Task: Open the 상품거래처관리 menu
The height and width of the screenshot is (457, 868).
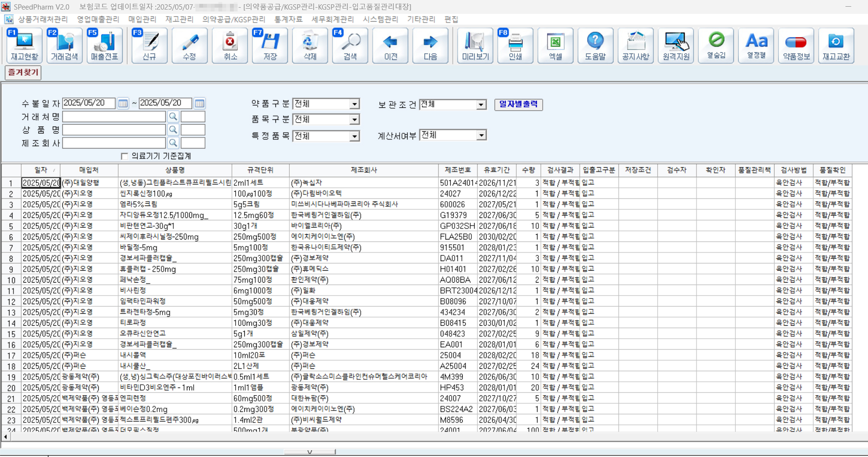Action: click(43, 19)
